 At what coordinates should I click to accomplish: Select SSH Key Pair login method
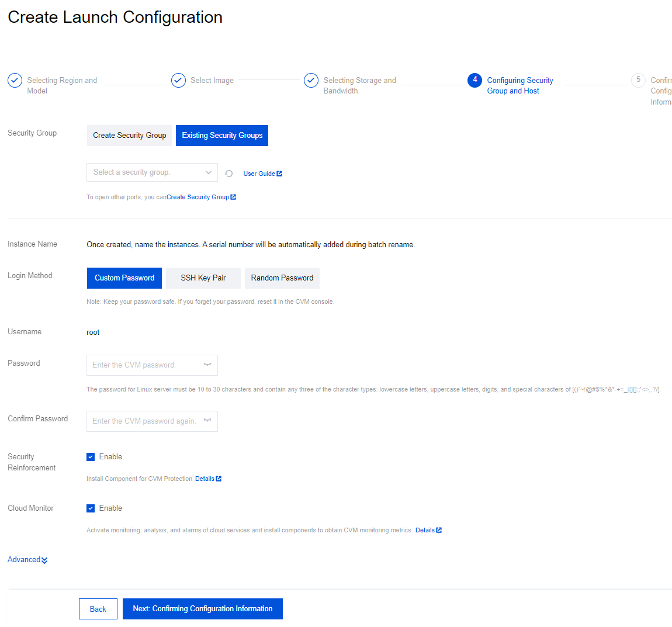tap(203, 278)
